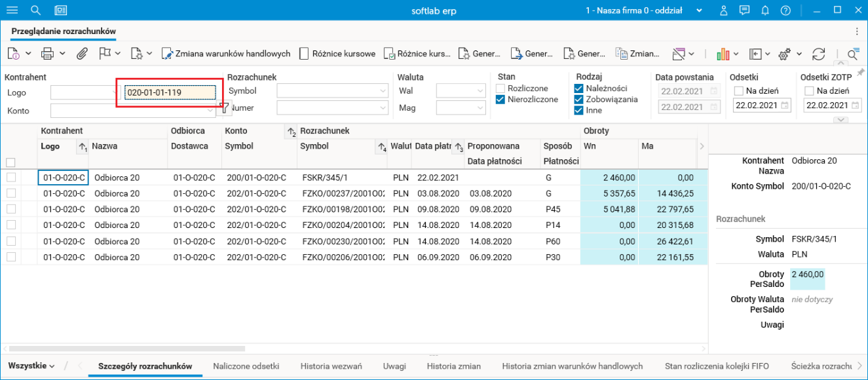
Task: Uncheck the Należności checkbox
Action: [x=579, y=88]
